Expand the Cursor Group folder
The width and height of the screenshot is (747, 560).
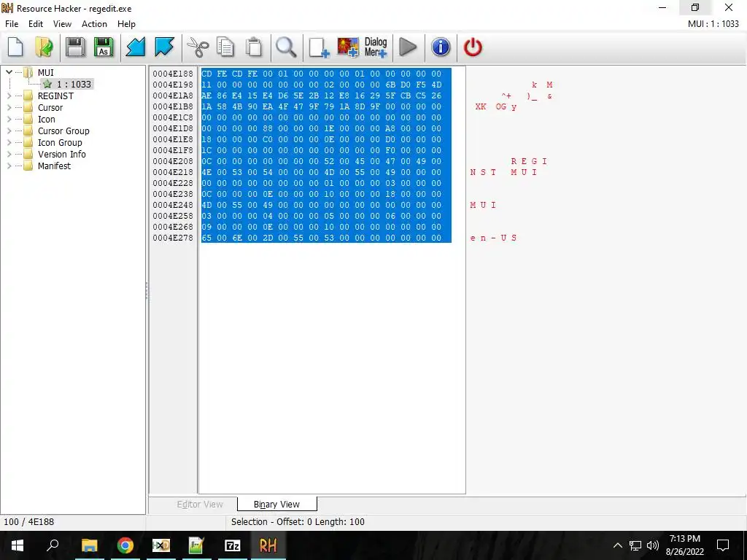click(x=9, y=131)
